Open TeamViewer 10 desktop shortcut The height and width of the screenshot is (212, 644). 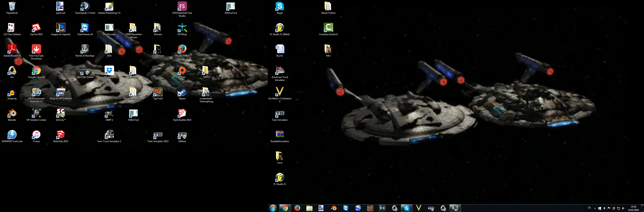[85, 29]
